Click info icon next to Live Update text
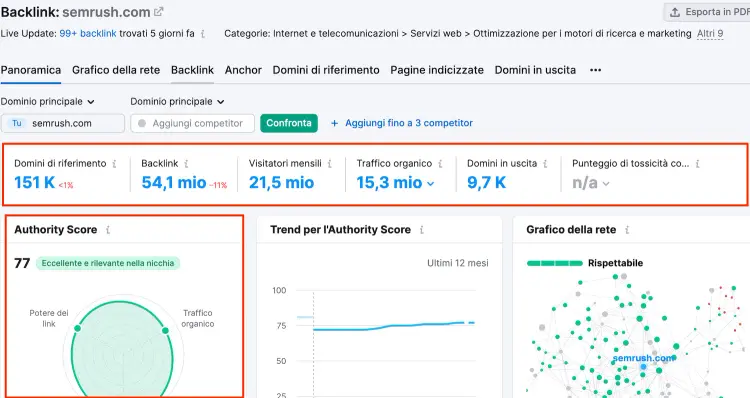This screenshot has height=398, width=750. click(203, 34)
